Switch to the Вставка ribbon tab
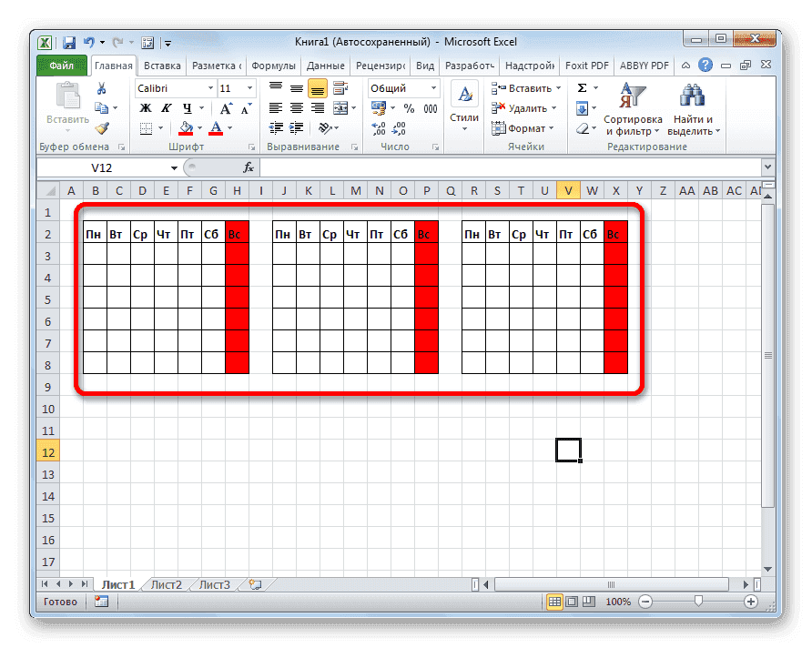This screenshot has width=812, height=648. tap(161, 65)
